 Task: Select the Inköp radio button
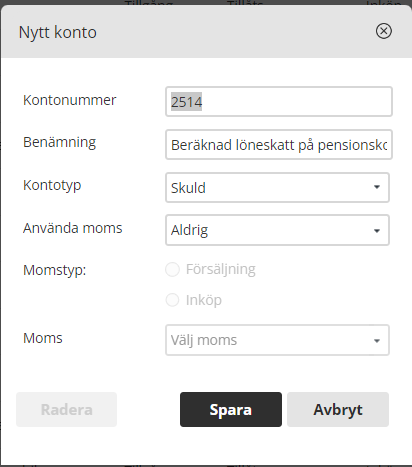173,300
